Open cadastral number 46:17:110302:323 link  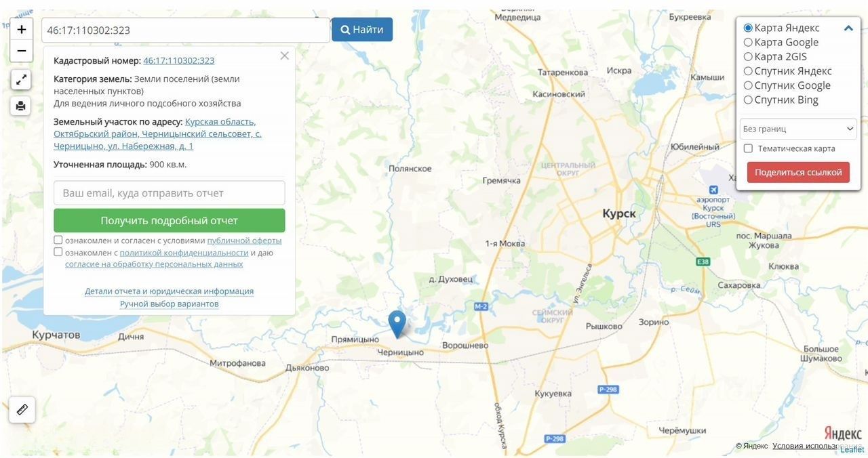point(179,60)
